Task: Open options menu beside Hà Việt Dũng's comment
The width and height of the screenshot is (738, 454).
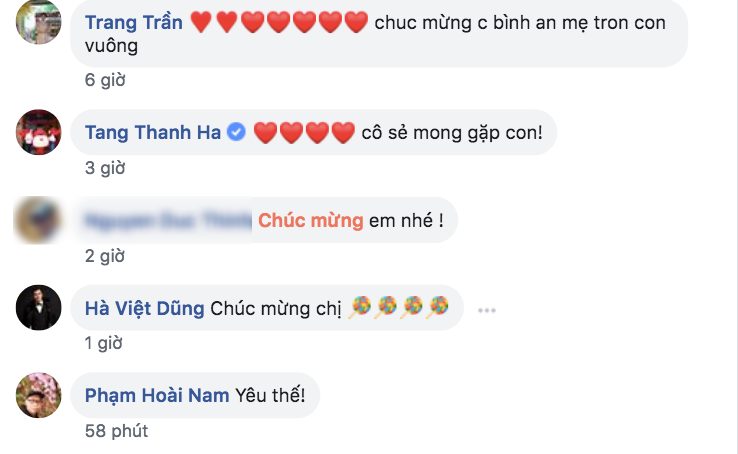Action: coord(487,309)
